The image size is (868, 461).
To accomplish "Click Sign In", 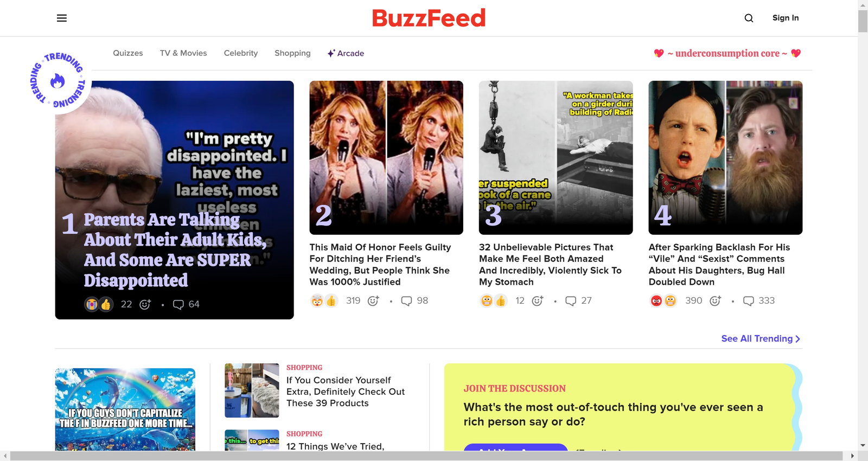I will pyautogui.click(x=786, y=18).
